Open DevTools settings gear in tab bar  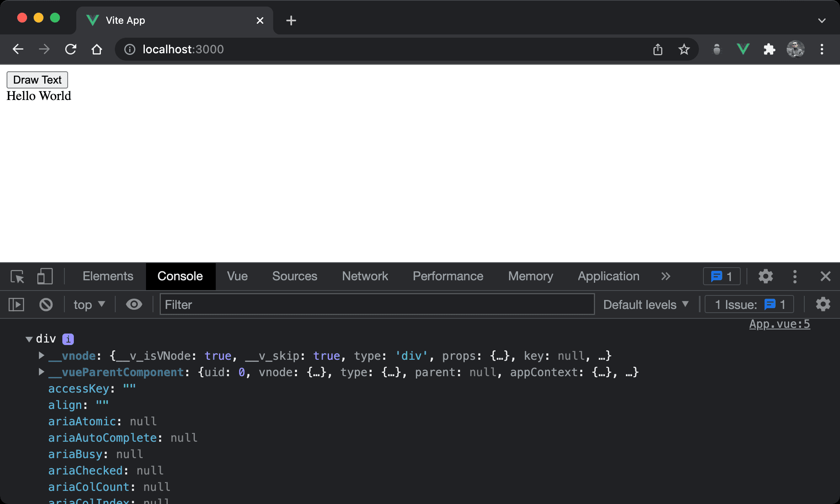pos(765,277)
